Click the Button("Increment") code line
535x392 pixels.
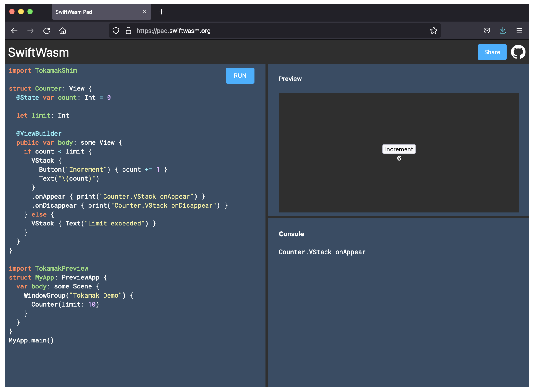[103, 170]
